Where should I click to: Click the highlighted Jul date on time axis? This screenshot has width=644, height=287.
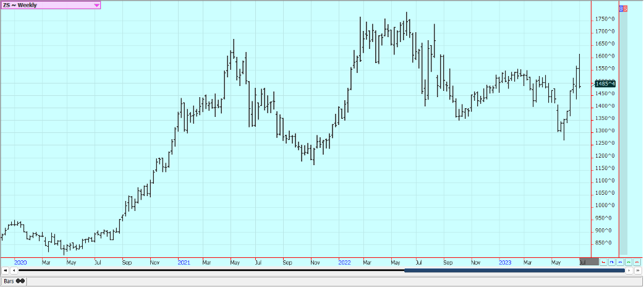pos(583,262)
